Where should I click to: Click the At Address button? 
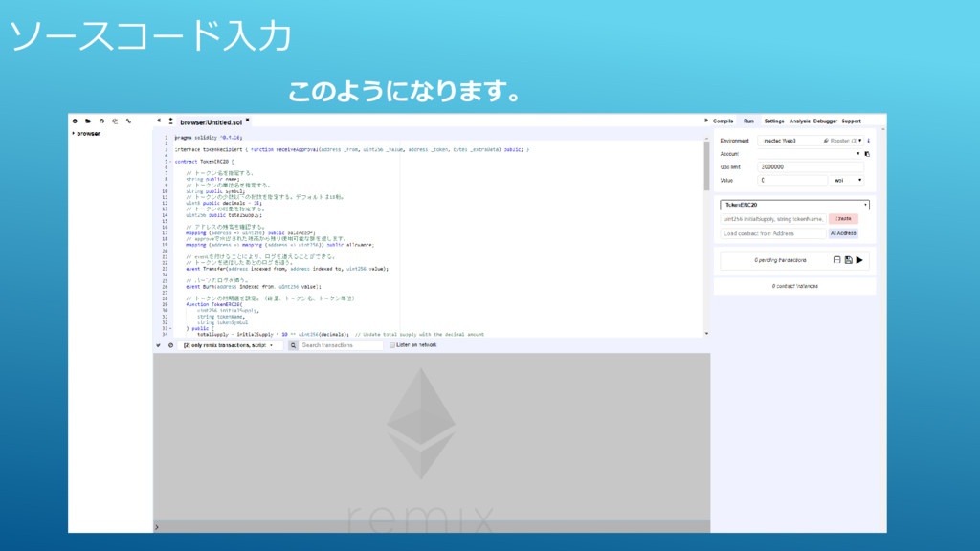click(843, 233)
